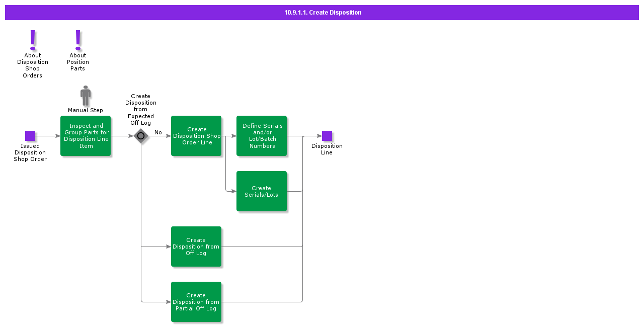Screen dimensions: 644x327
Task: Click the 'No' branch label
Action: point(158,133)
